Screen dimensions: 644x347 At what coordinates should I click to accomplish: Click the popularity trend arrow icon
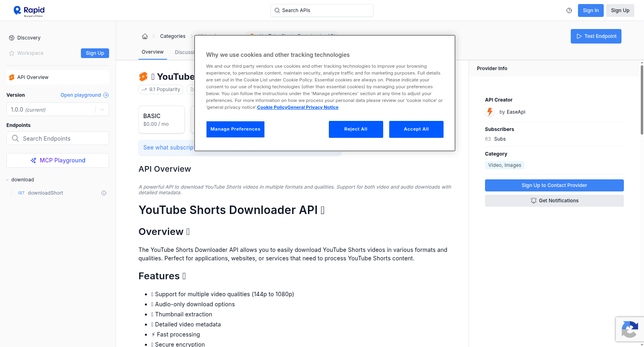coord(144,89)
